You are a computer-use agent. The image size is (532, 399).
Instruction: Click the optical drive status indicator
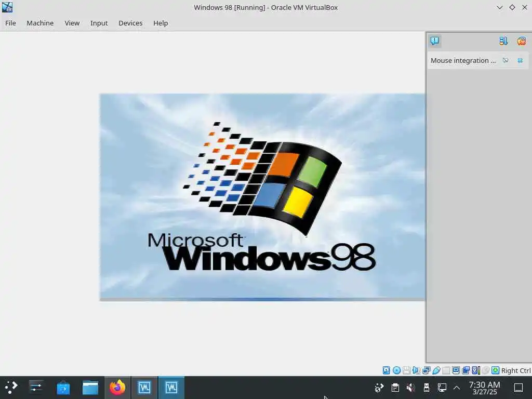click(x=396, y=370)
